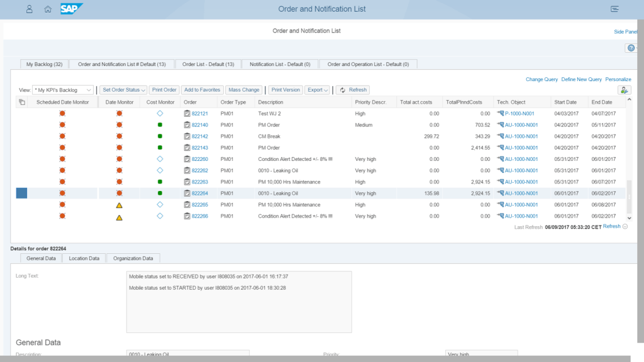Click the green cost monitor square for 822140
Image resolution: width=644 pixels, height=362 pixels.
pos(160,125)
